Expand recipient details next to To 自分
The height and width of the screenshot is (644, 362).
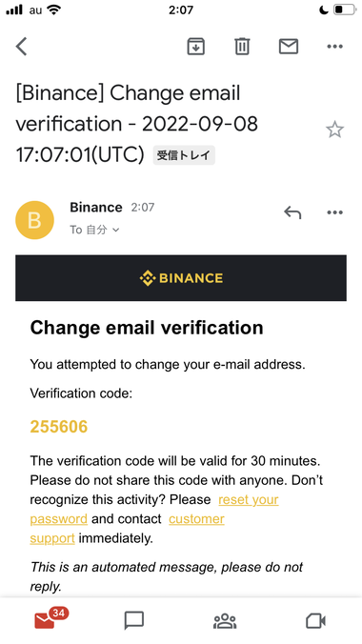tap(115, 230)
